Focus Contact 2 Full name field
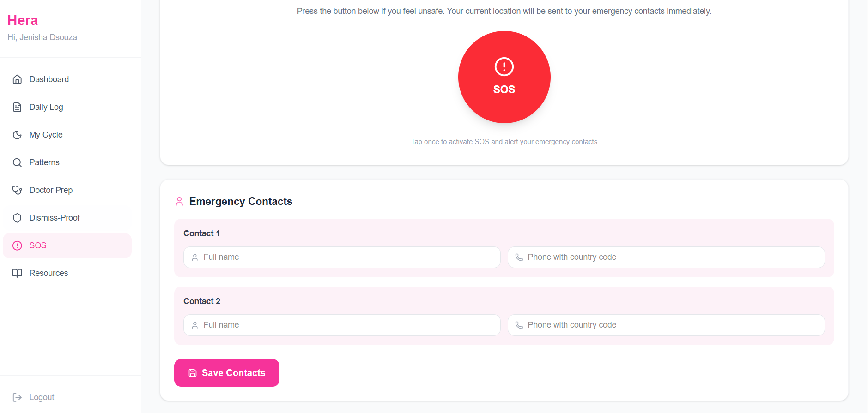The image size is (868, 413). click(x=342, y=325)
